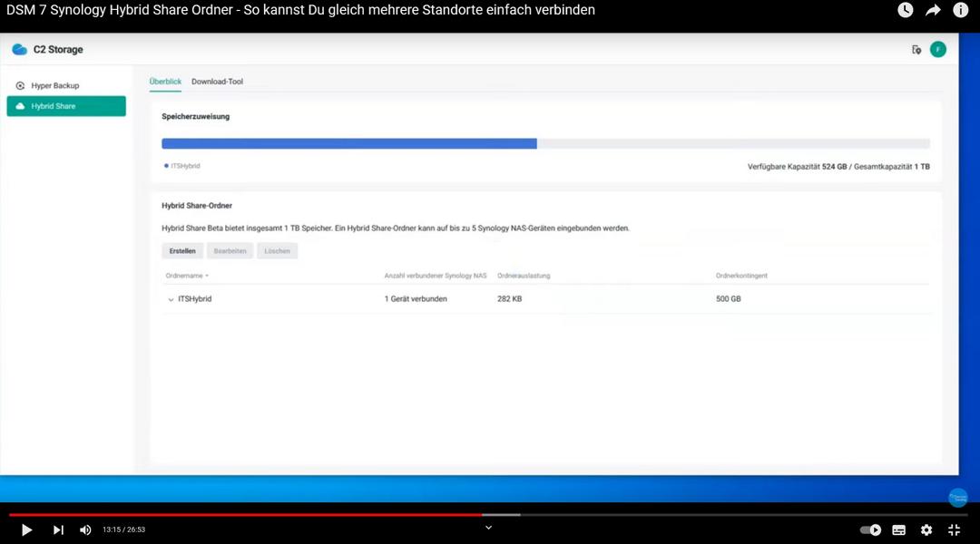This screenshot has width=980, height=544.
Task: Play the video
Action: click(x=26, y=529)
